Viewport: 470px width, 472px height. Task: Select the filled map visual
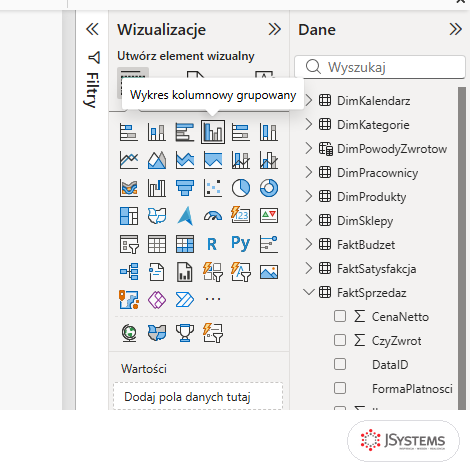click(157, 216)
